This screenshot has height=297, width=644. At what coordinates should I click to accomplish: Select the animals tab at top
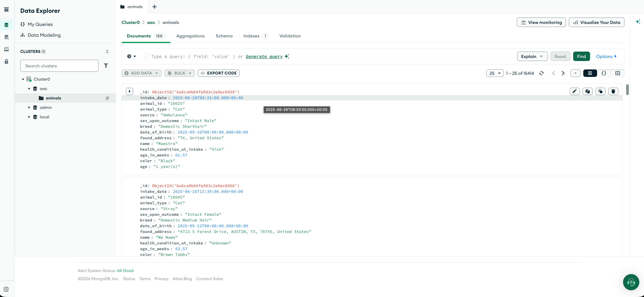click(x=132, y=7)
